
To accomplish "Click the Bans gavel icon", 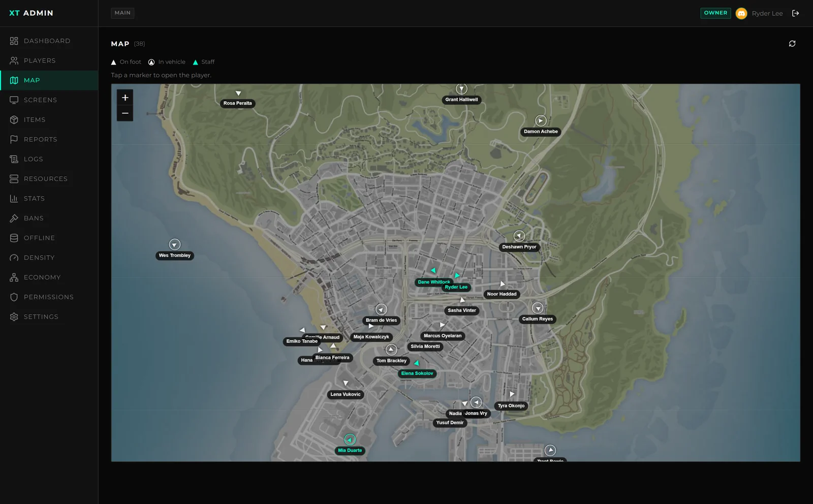I will [14, 218].
